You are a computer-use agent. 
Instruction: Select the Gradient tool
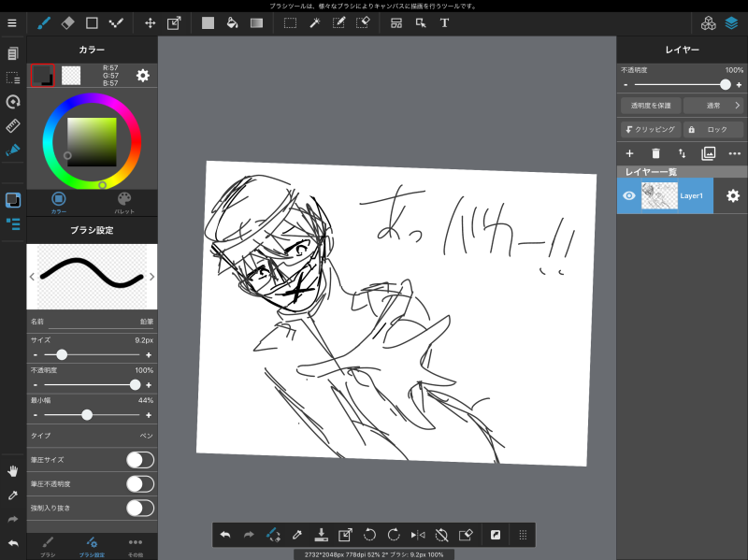tap(256, 22)
